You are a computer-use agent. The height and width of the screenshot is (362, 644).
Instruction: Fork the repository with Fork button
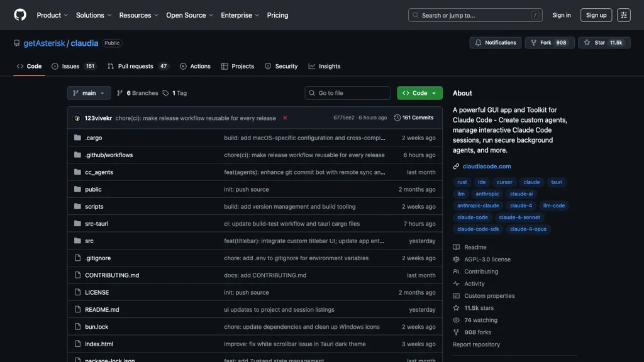pyautogui.click(x=549, y=43)
